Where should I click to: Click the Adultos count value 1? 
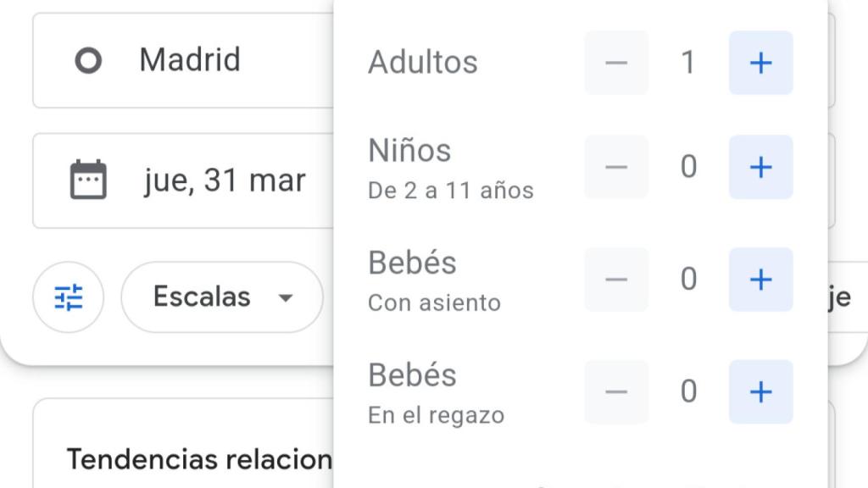[688, 63]
